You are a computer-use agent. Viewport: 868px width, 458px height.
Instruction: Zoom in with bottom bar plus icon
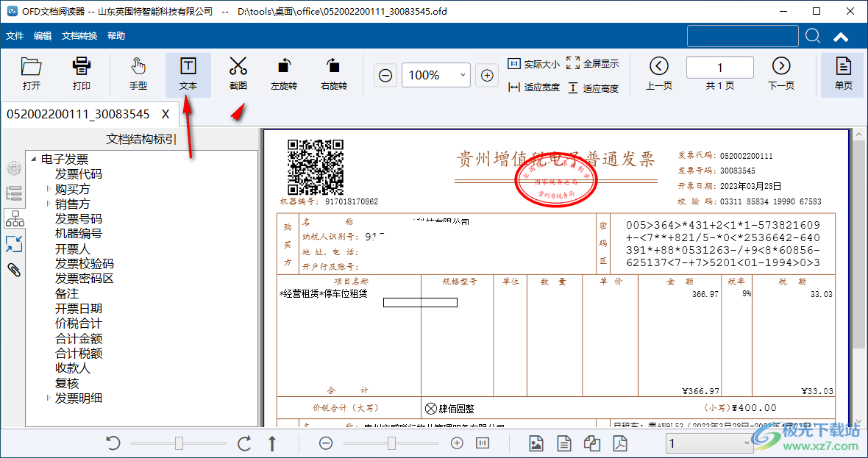(457, 443)
